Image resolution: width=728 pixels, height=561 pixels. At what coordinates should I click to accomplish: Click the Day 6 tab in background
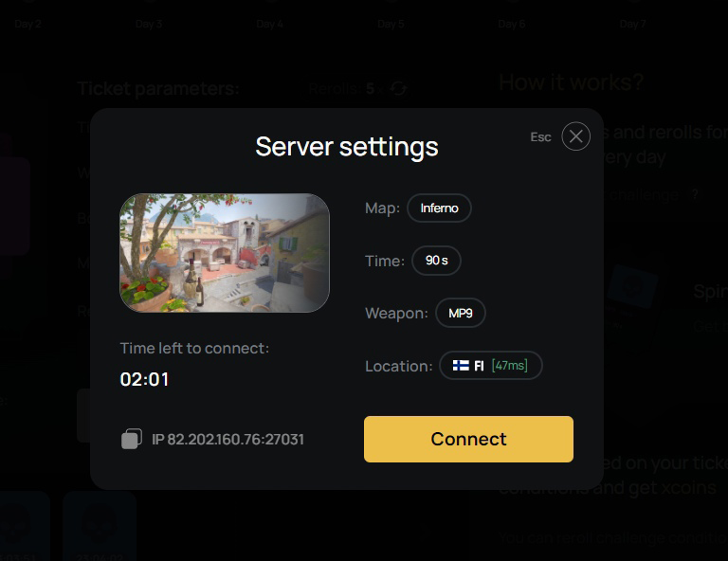(x=511, y=24)
